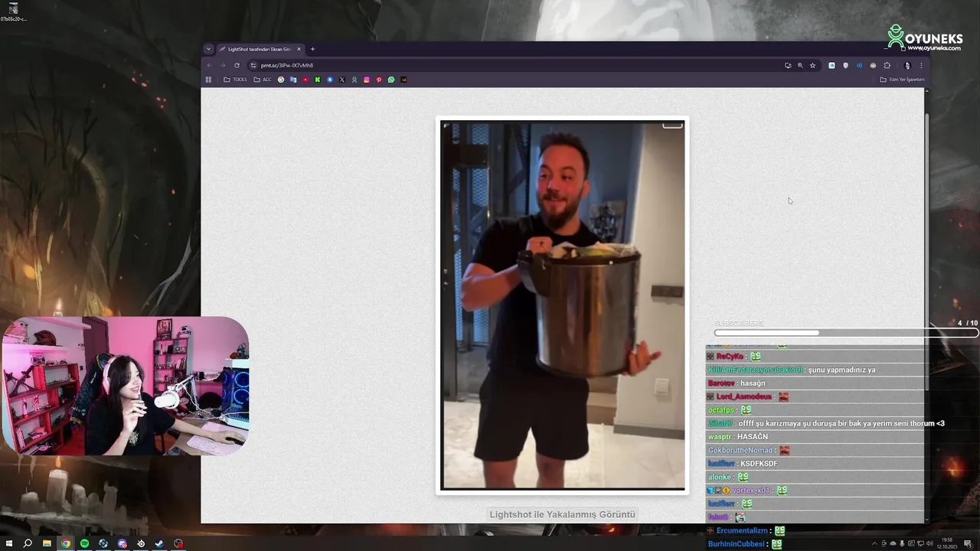The width and height of the screenshot is (980, 551).
Task: Click the install app icon in address bar
Action: coord(788,65)
